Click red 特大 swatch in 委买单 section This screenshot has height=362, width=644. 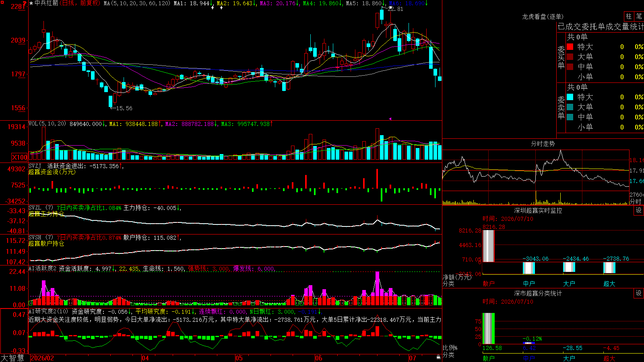[x=570, y=47]
